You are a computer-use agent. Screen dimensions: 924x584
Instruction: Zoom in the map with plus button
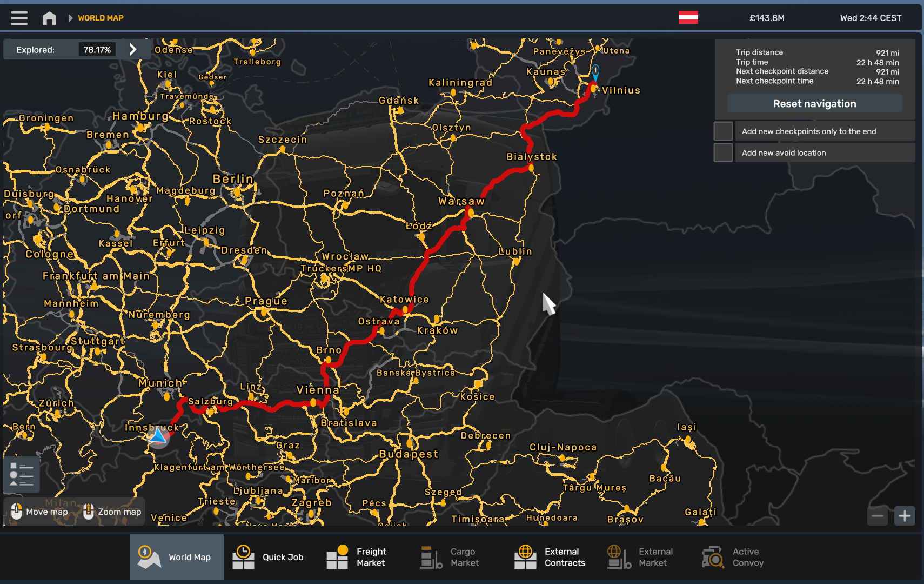(905, 516)
